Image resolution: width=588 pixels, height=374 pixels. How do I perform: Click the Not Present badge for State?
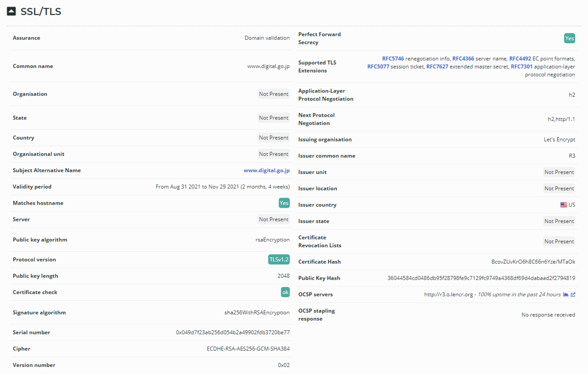click(274, 118)
